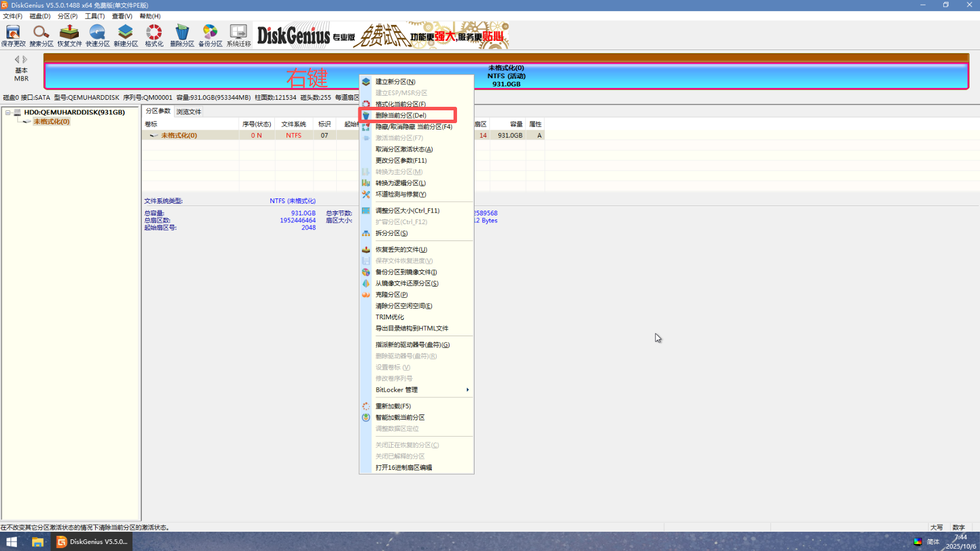The height and width of the screenshot is (551, 980).
Task: Open the 恢复文件 (recover files) tool
Action: coord(69,34)
